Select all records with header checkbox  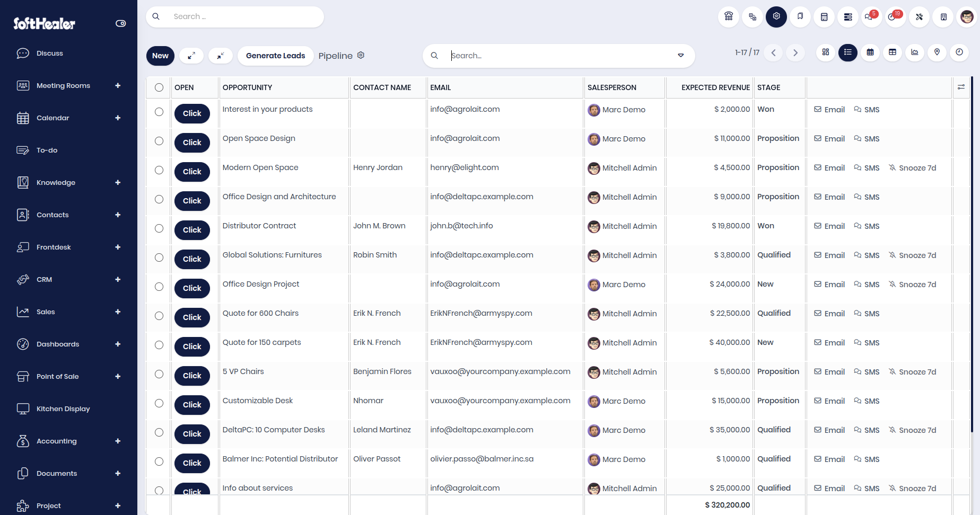(x=159, y=87)
